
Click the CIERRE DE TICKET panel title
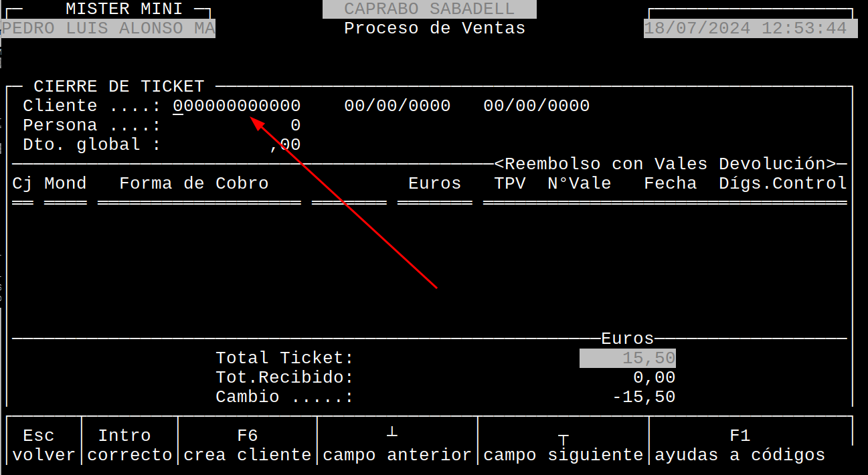coord(120,86)
